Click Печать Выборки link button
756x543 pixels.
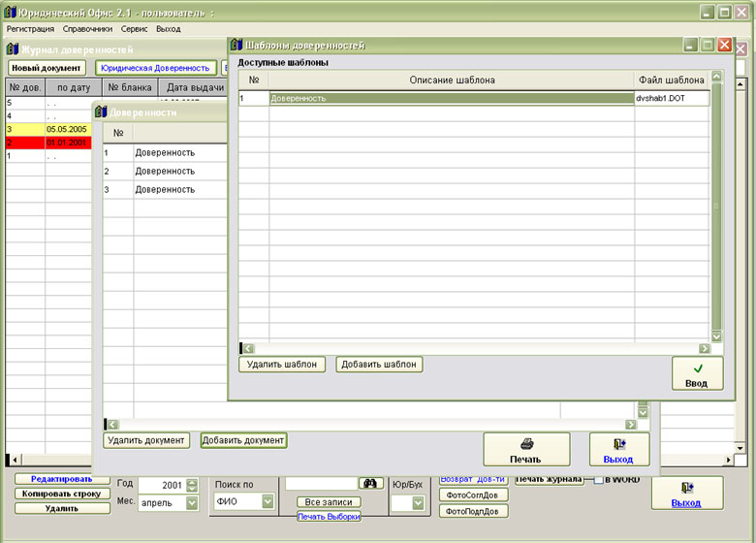(x=329, y=517)
